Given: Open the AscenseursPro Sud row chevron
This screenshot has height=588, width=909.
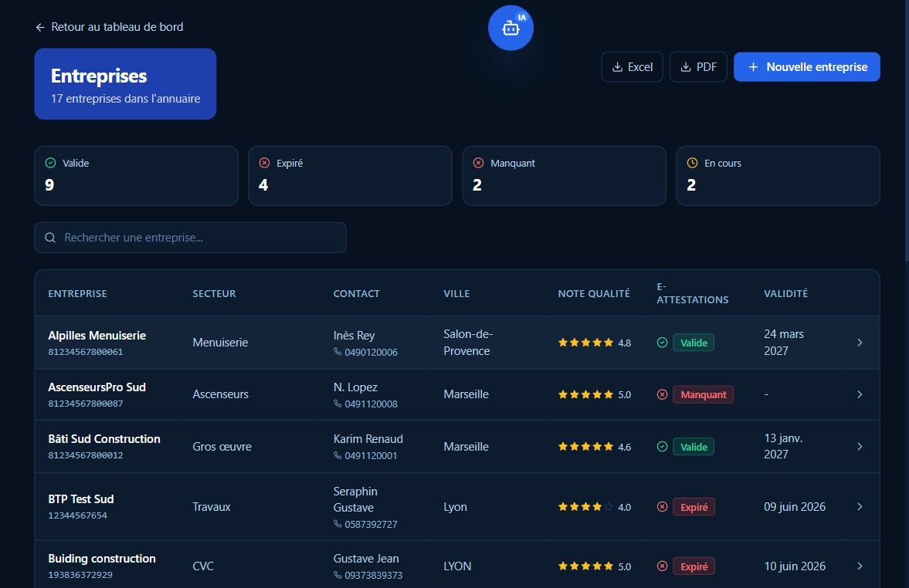Looking at the screenshot, I should pos(860,394).
